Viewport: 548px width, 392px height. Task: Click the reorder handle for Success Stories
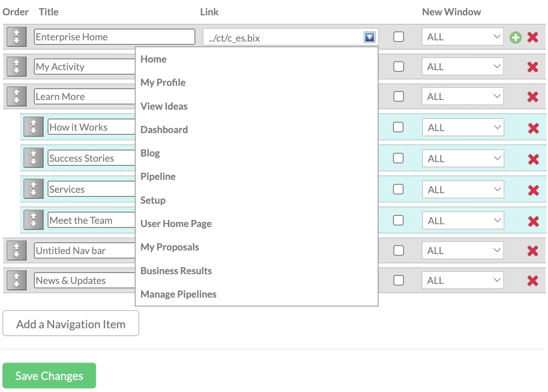pyautogui.click(x=33, y=158)
